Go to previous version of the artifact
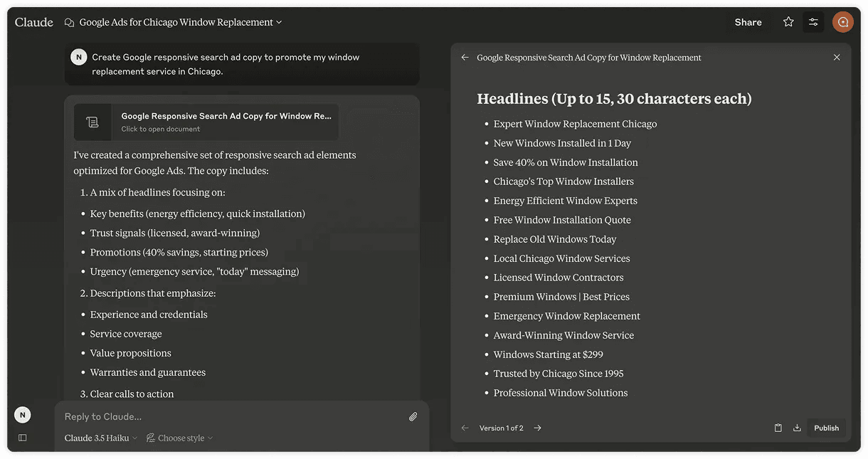The height and width of the screenshot is (459, 868). 465,428
